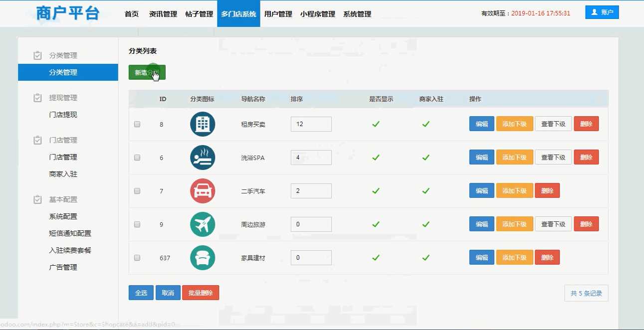Toggle the 是否显示 checkmark for 周边旅游

[376, 224]
